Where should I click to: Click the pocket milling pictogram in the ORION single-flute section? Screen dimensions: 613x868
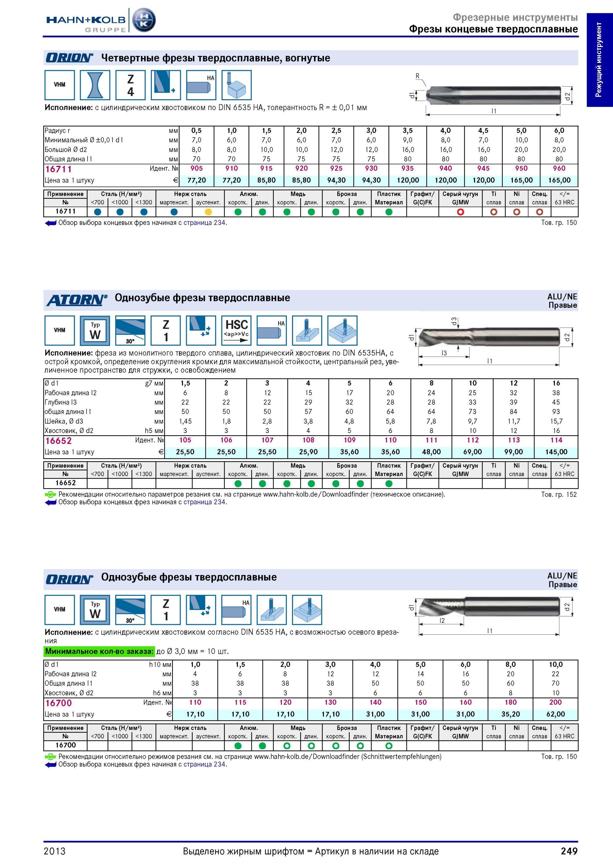(307, 610)
